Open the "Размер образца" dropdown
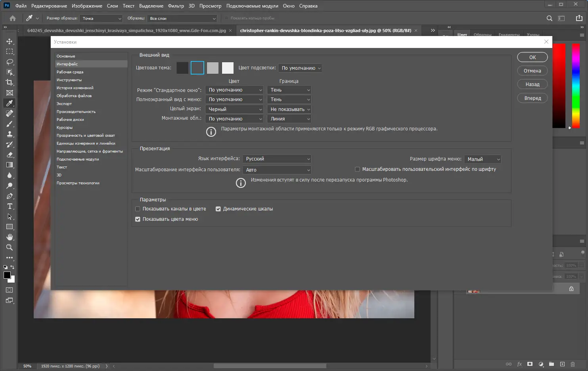 [101, 18]
